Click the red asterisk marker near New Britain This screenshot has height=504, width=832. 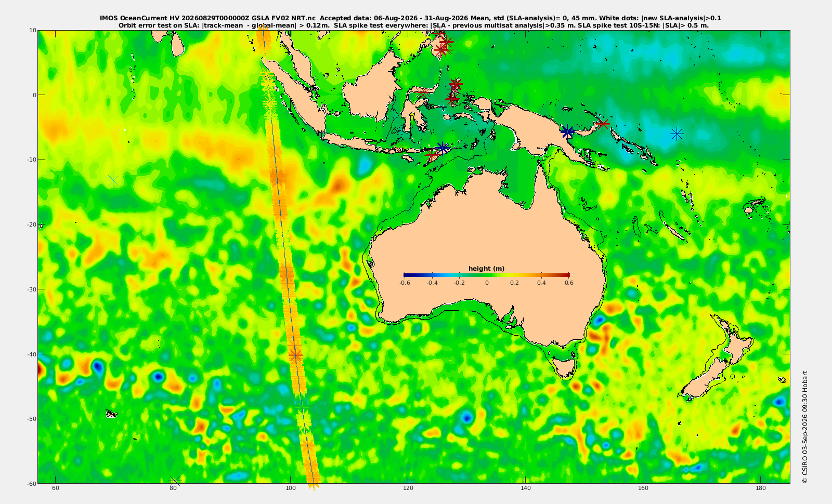click(603, 124)
